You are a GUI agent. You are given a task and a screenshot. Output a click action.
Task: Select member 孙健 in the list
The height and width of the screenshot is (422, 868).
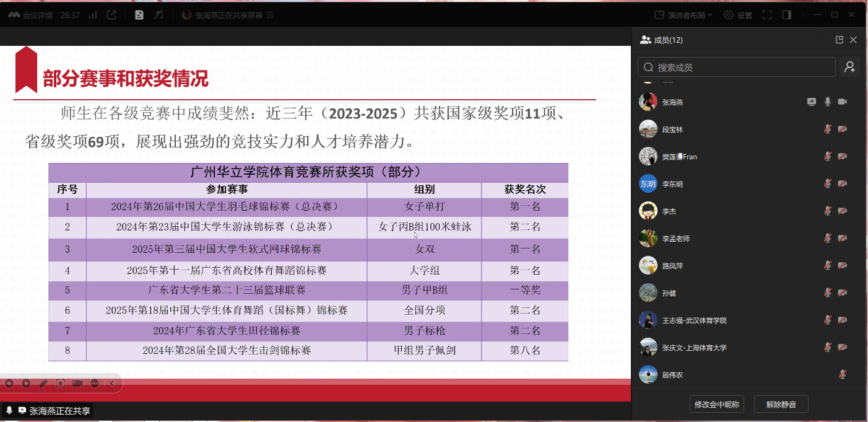point(749,292)
